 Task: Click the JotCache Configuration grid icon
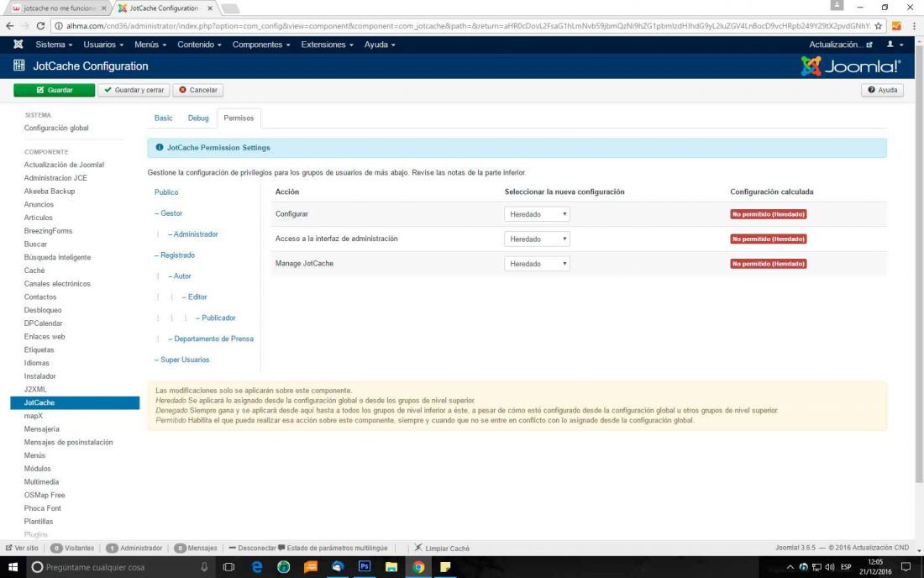tap(19, 66)
